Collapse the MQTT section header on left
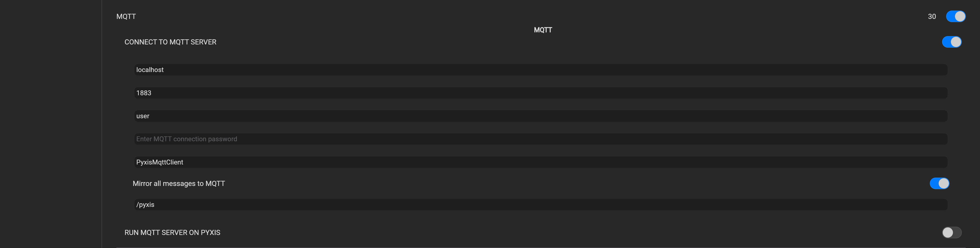The width and height of the screenshot is (980, 248). pos(126,16)
